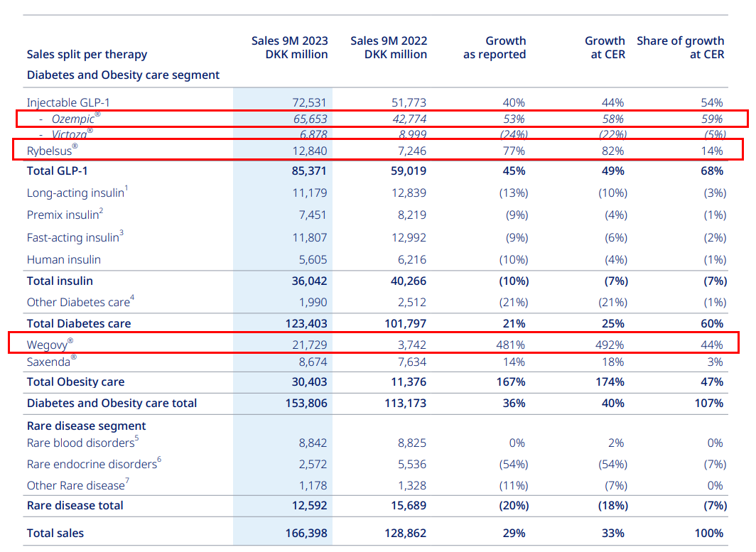Viewport: 756px width, 552px height.
Task: Click Wegovy's 481% reported growth
Action: [x=511, y=345]
